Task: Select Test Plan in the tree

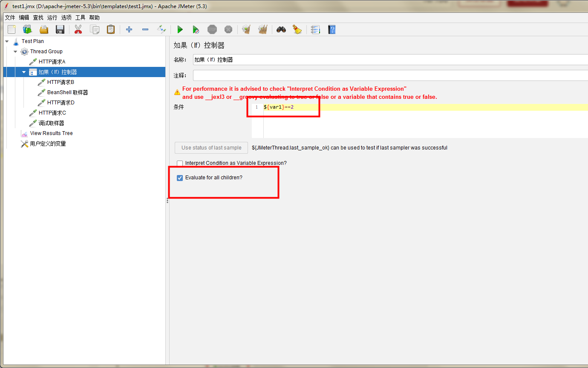Action: [x=33, y=41]
